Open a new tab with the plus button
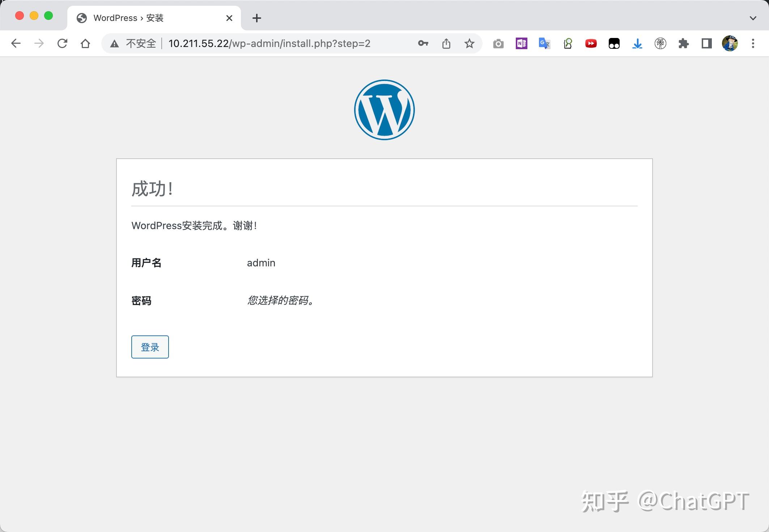Image resolution: width=769 pixels, height=532 pixels. point(256,18)
